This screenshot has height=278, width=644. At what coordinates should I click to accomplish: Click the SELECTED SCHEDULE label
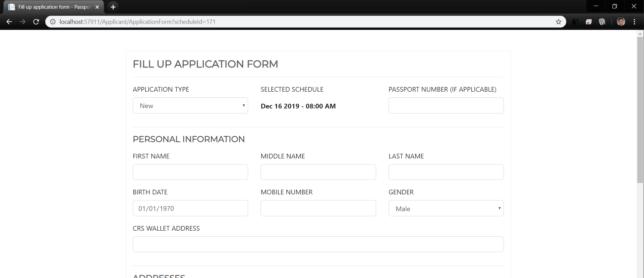[x=292, y=89]
